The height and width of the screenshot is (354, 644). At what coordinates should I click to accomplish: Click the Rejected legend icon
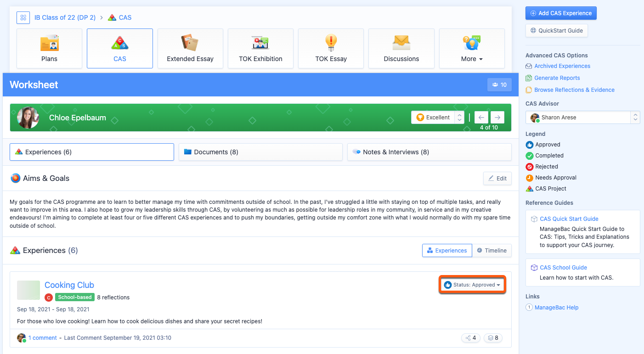(x=530, y=167)
